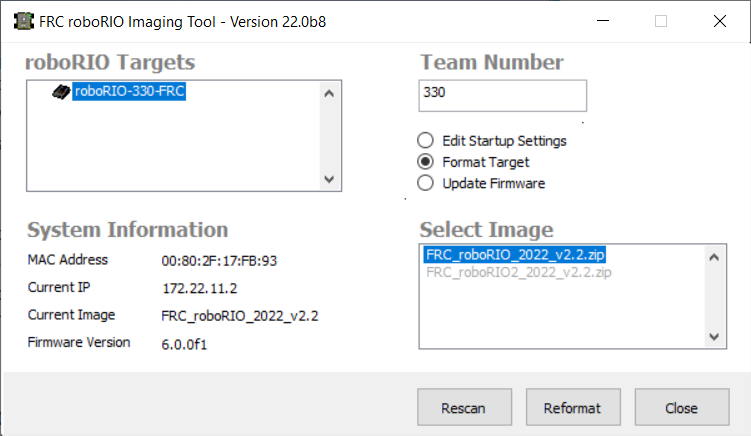The height and width of the screenshot is (436, 751).
Task: Click the Reformat button
Action: point(572,408)
